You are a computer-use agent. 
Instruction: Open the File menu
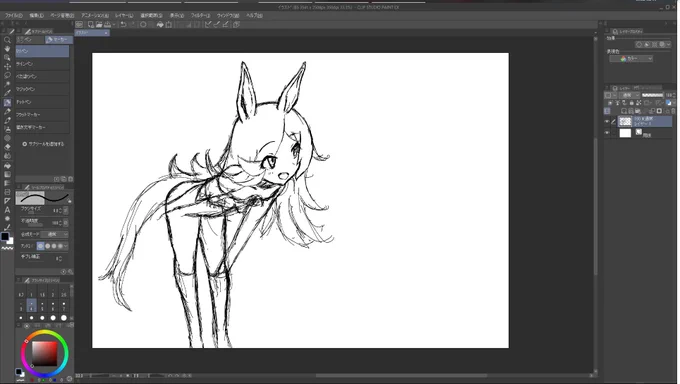click(14, 15)
